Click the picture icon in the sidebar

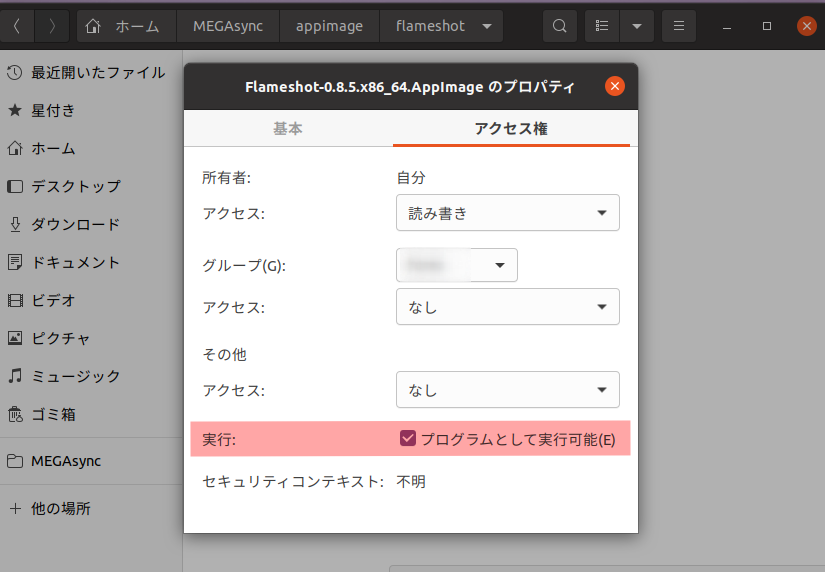click(x=15, y=338)
